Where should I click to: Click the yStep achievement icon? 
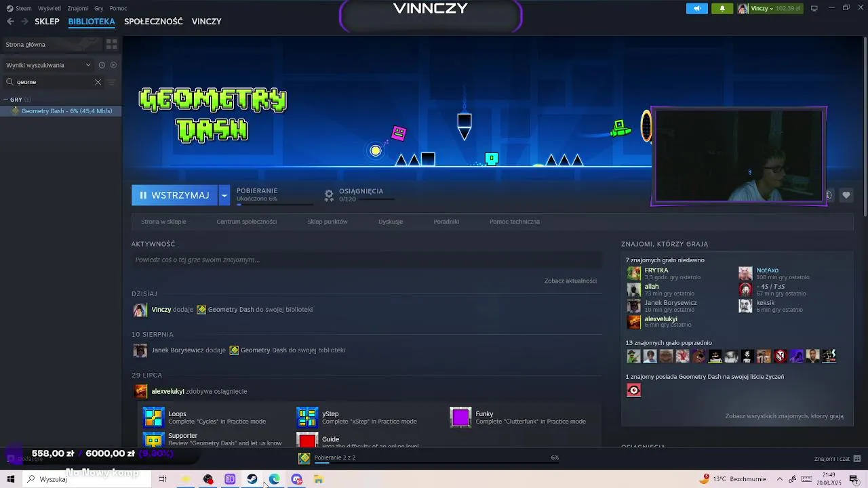click(307, 418)
